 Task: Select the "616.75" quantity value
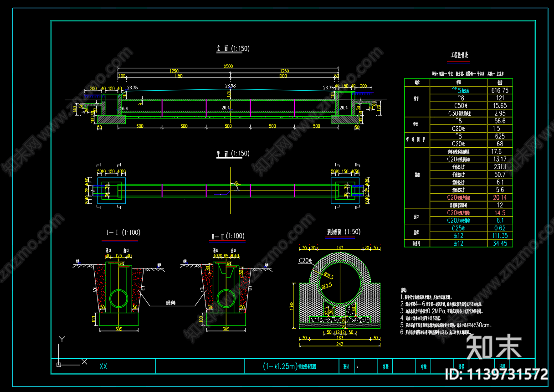tap(500, 90)
